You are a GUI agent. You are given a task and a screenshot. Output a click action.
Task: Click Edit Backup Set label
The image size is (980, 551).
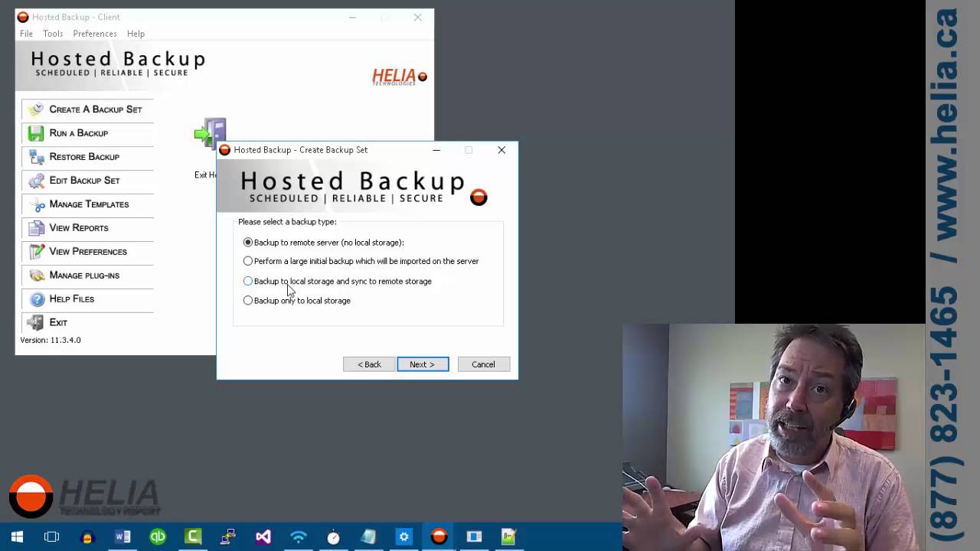(x=84, y=181)
